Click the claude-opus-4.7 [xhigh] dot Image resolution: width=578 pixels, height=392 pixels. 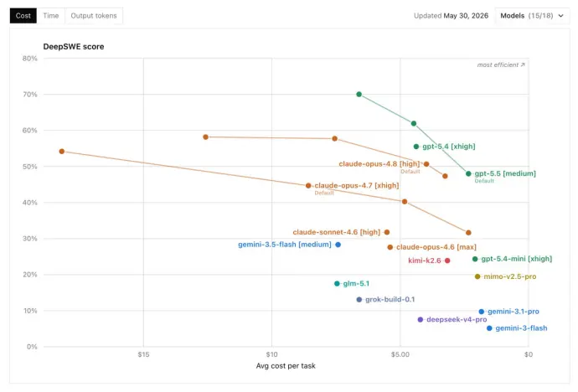click(x=308, y=186)
